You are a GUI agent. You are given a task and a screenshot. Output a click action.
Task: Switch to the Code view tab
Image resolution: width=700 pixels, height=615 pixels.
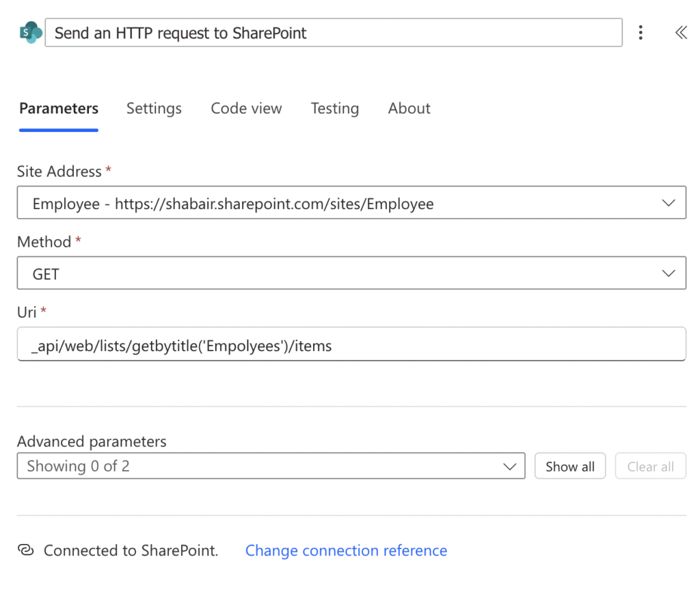pyautogui.click(x=246, y=108)
